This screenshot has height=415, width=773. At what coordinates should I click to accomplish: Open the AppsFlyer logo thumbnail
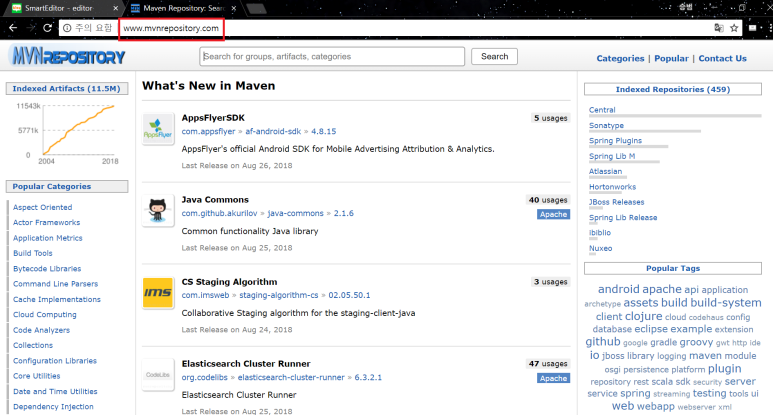point(158,129)
